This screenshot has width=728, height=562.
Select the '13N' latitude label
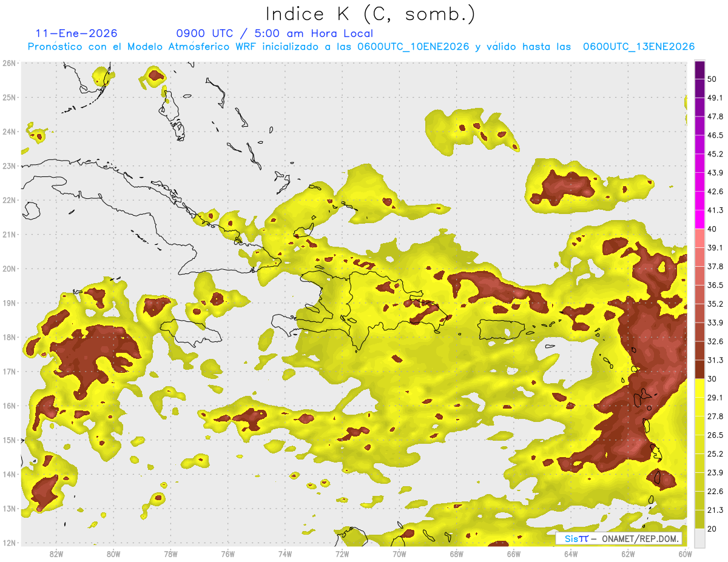click(x=9, y=509)
